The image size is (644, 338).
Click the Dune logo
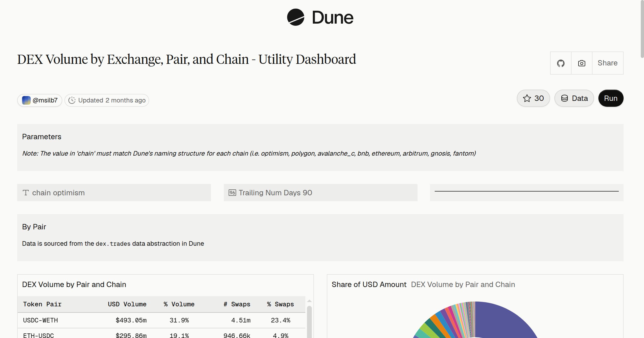[x=320, y=17]
